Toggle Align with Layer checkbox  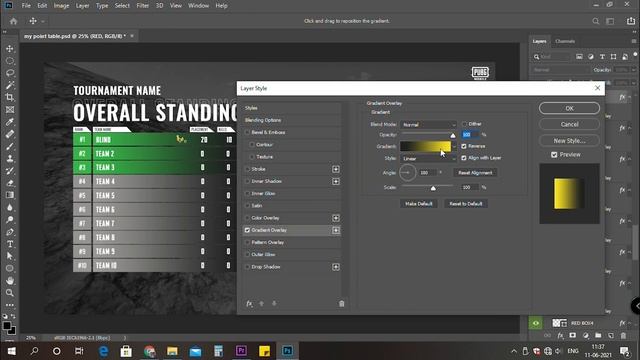pyautogui.click(x=464, y=158)
